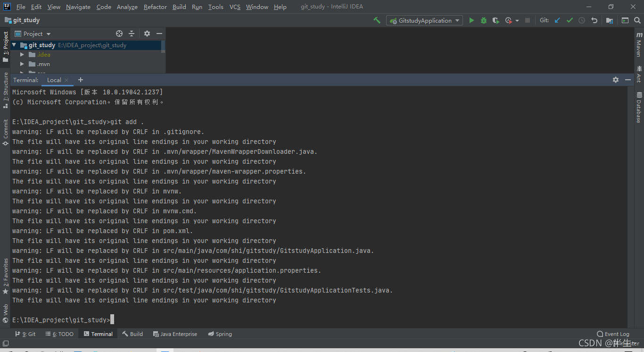Open the Run menu

[x=197, y=7]
